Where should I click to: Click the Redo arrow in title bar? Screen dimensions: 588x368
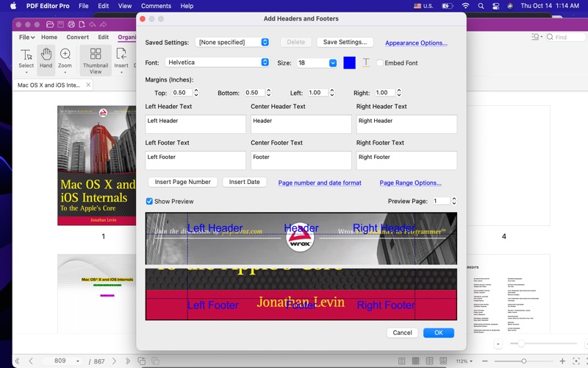pos(103,24)
